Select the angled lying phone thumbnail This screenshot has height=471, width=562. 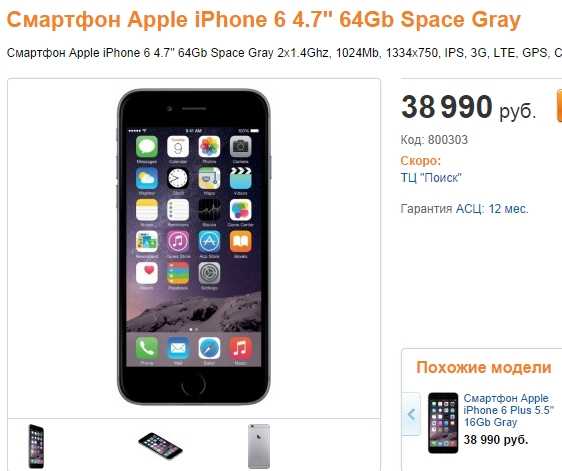(160, 445)
